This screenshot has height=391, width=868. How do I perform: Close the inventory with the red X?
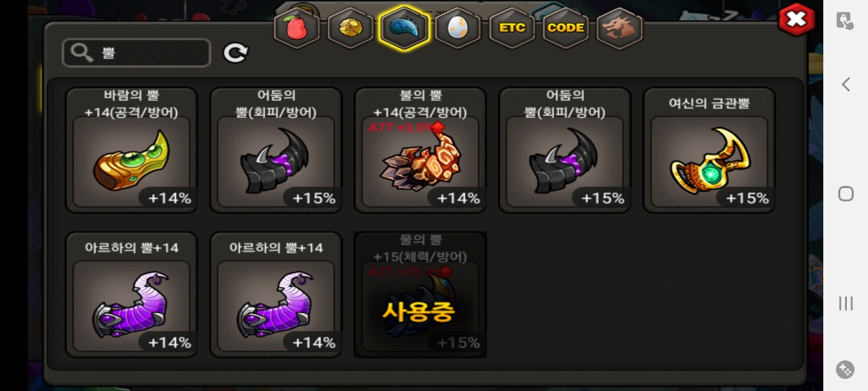click(x=796, y=19)
